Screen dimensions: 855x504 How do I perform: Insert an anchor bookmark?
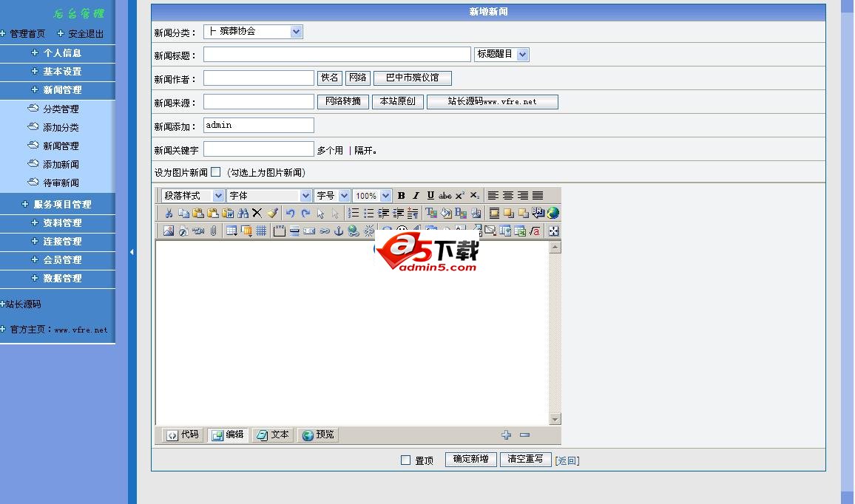(x=339, y=231)
